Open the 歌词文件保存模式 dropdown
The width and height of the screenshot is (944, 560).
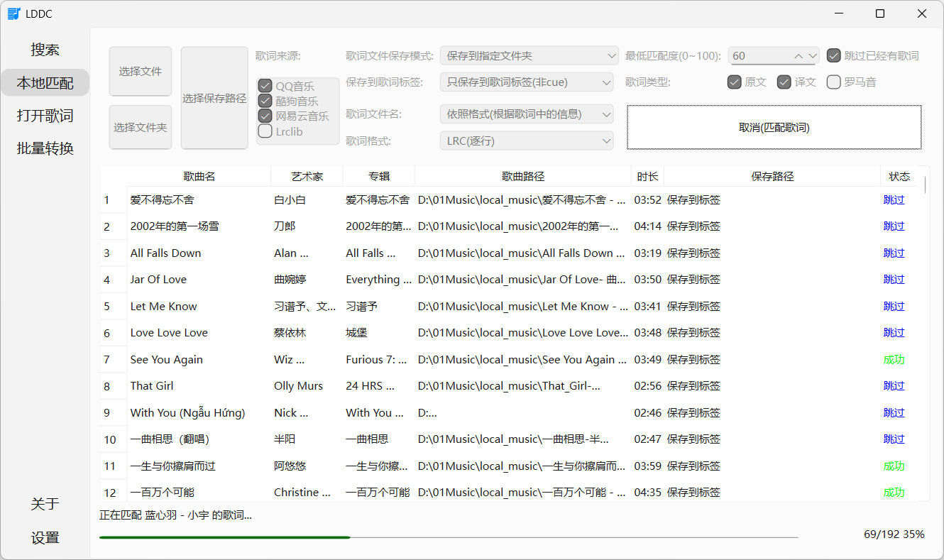pyautogui.click(x=529, y=56)
